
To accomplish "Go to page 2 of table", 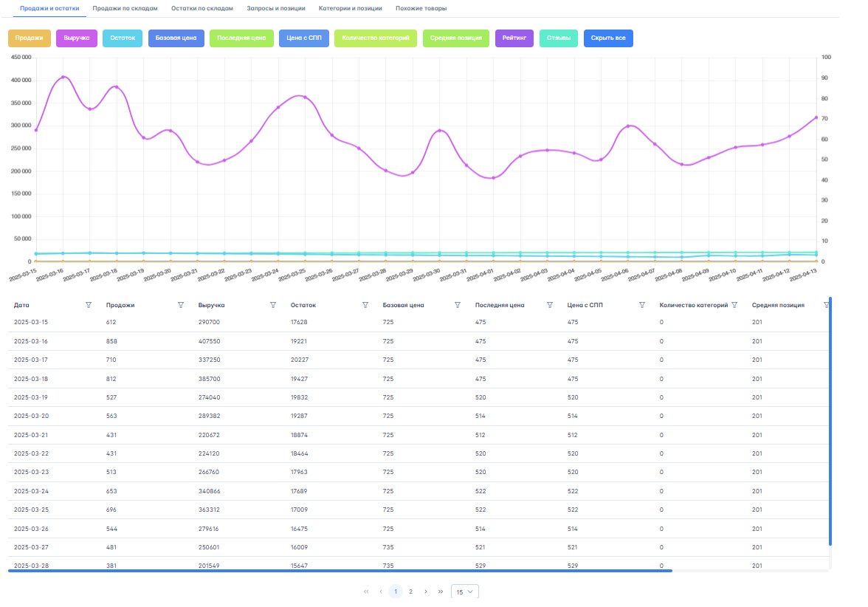I will [410, 592].
